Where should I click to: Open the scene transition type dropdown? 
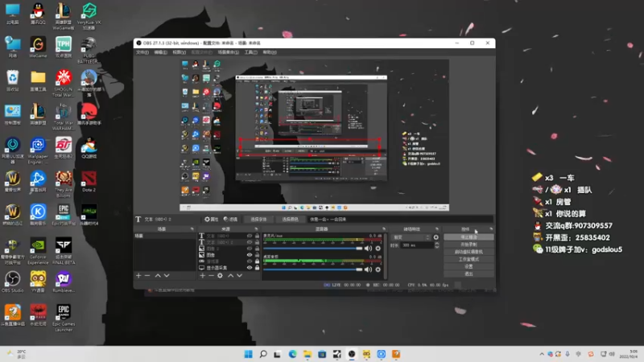point(411,237)
